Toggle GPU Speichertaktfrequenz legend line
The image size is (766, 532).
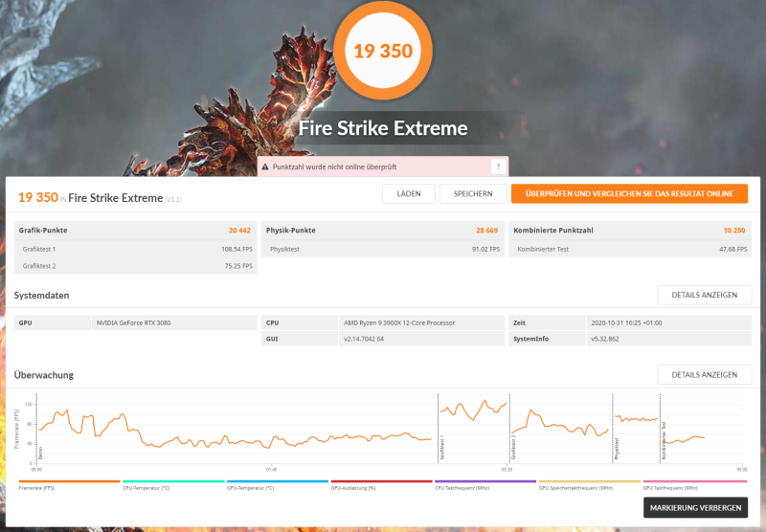coord(590,481)
